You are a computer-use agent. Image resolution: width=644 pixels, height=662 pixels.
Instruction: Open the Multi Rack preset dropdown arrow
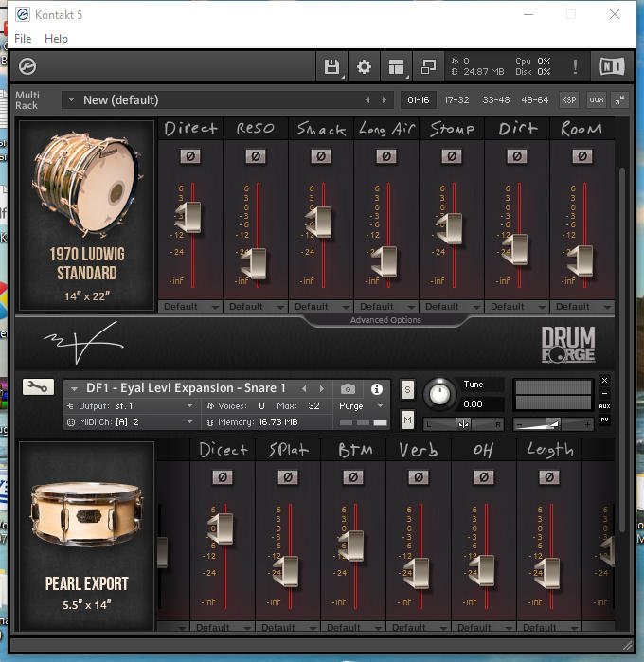(71, 100)
